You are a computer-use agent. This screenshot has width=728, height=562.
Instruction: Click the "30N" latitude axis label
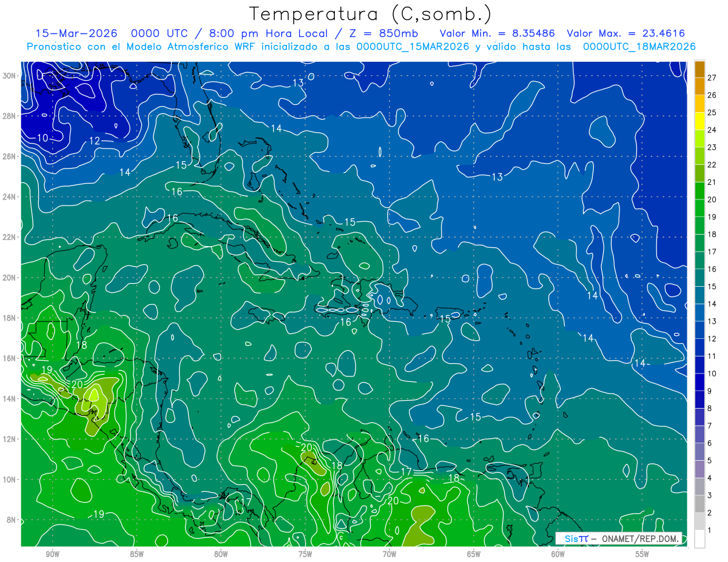10,75
